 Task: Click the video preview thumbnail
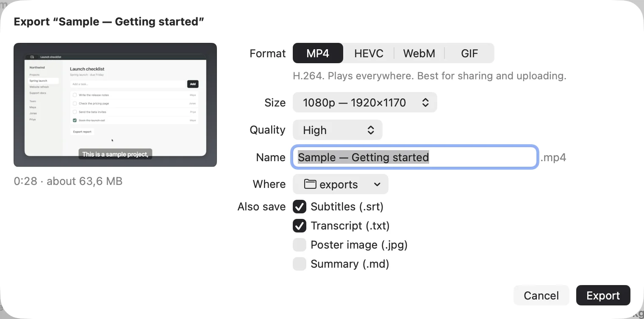tap(115, 105)
